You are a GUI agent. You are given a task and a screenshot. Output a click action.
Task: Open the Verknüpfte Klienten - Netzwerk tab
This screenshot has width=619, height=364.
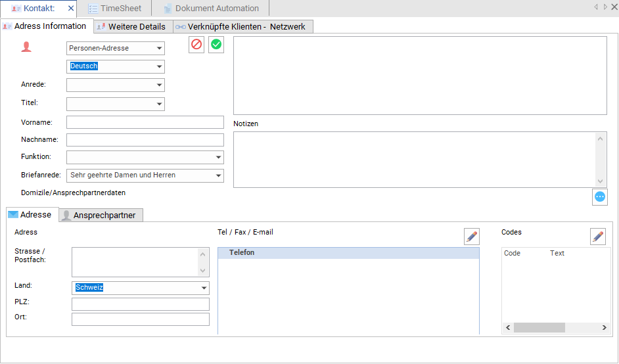click(242, 26)
